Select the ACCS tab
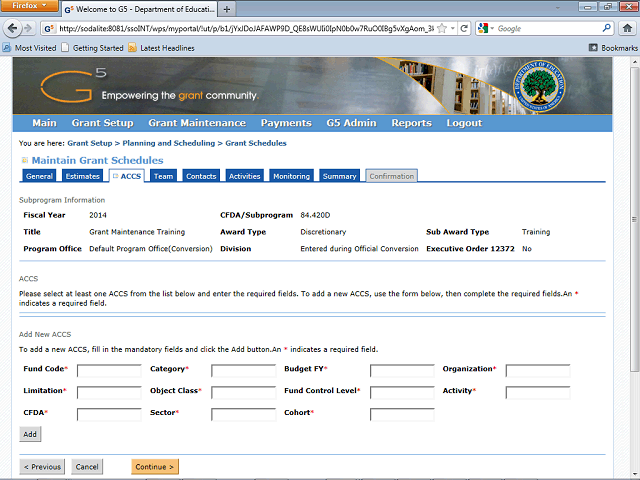The image size is (640, 480). (127, 176)
